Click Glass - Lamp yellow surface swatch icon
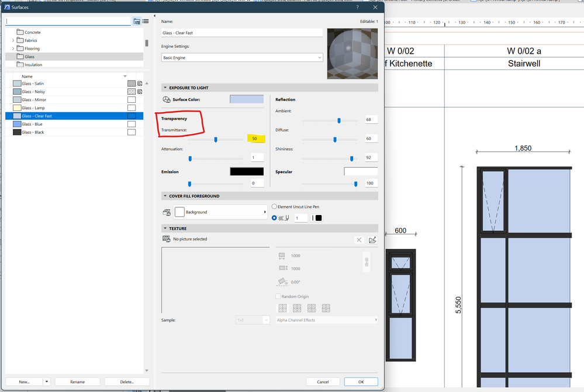584x392 pixels. click(x=17, y=108)
